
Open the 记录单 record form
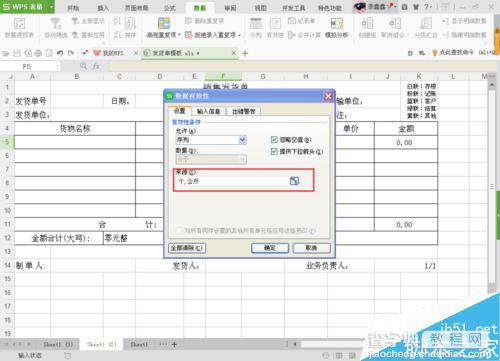coord(302,21)
